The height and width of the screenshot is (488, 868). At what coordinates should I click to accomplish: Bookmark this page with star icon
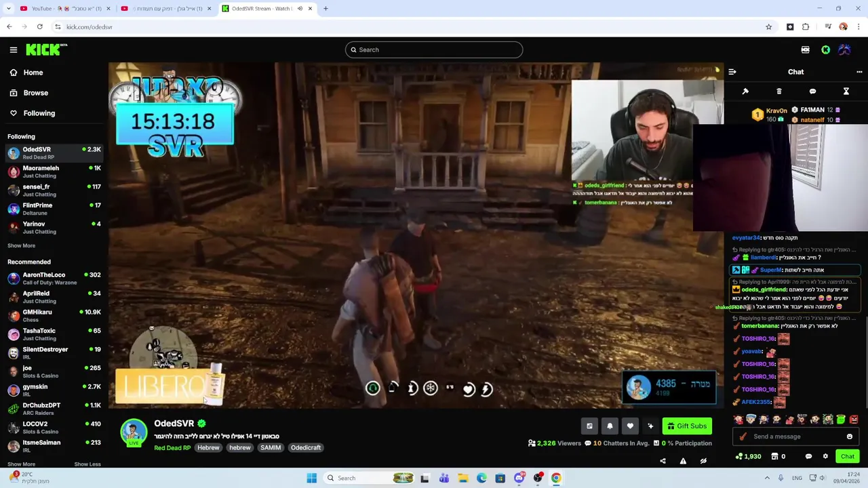[x=768, y=26]
